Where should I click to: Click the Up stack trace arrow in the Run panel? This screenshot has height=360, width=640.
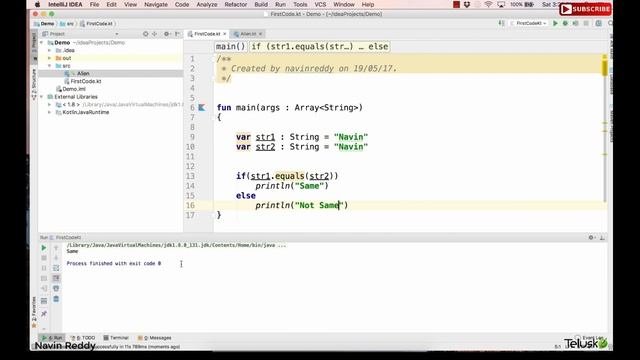[56, 248]
